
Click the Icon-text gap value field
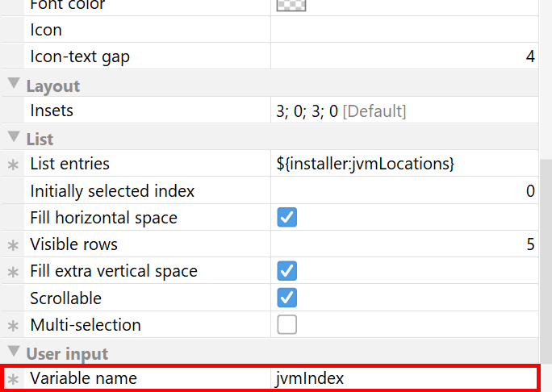coord(404,56)
